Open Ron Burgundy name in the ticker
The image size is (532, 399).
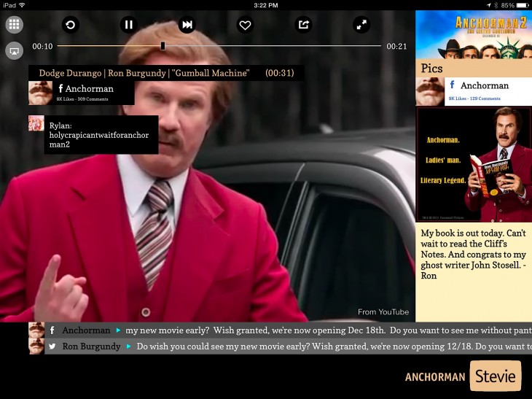point(91,346)
